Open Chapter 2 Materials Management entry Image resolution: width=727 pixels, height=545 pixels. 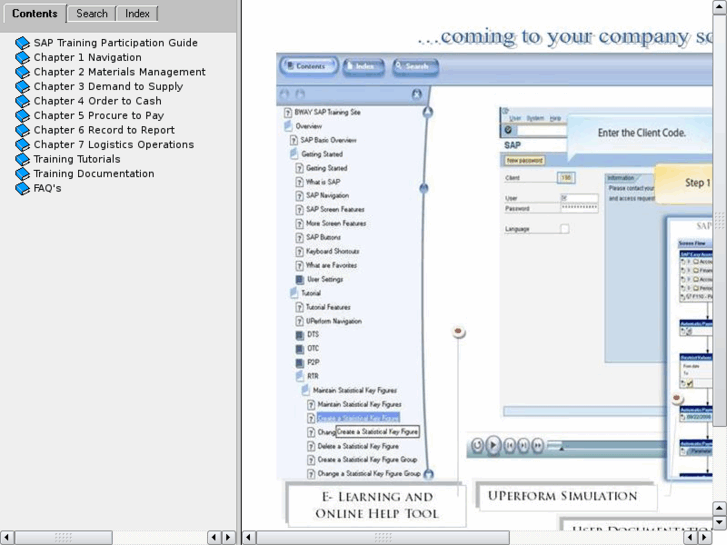[120, 72]
